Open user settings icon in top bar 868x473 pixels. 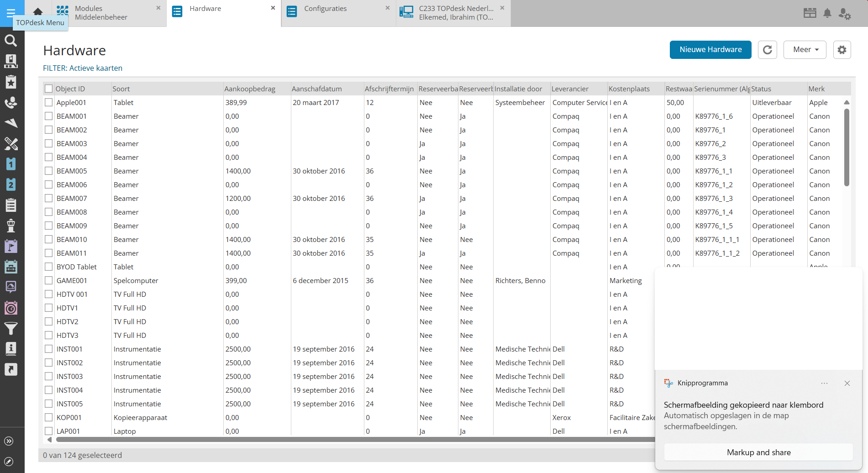(x=844, y=13)
